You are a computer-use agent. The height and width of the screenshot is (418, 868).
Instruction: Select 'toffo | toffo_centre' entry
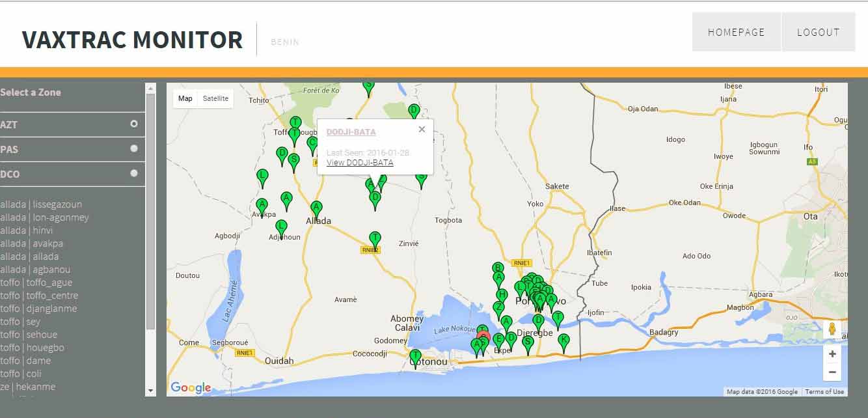(39, 296)
